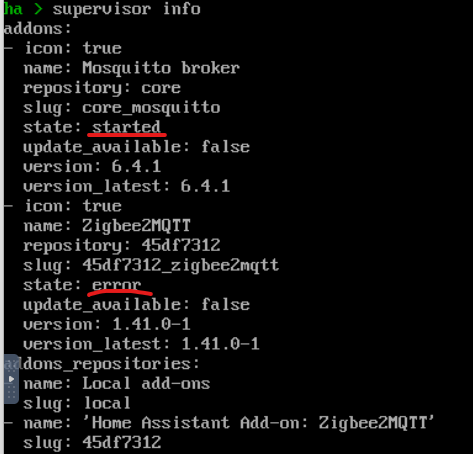The height and width of the screenshot is (454, 473).
Task: Click the 'supervisor info' command text
Action: click(126, 9)
